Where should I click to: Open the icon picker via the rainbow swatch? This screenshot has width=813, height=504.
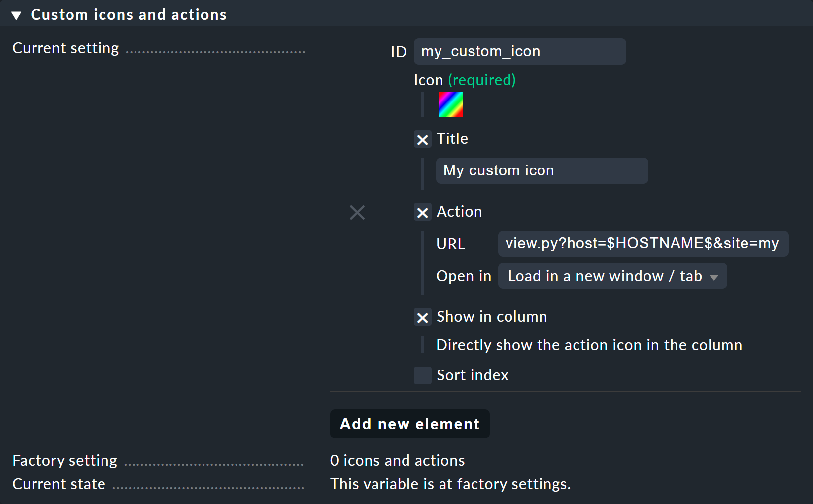click(450, 104)
